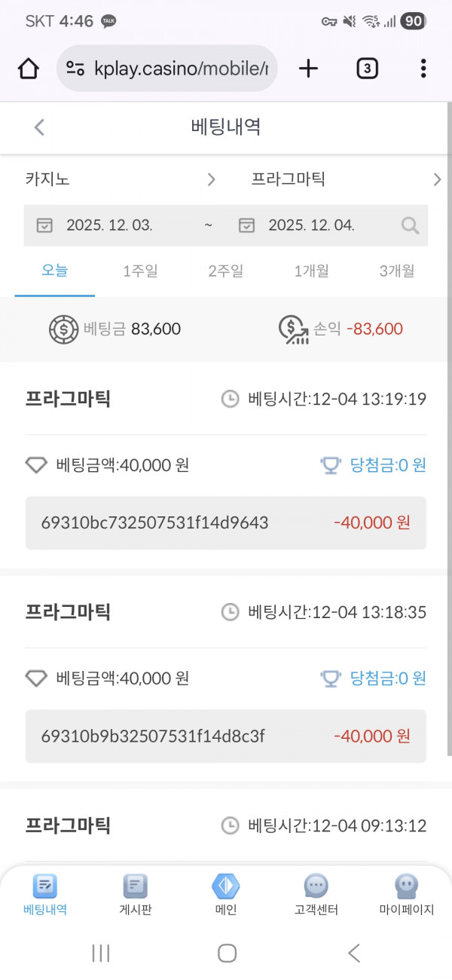
Task: Tap the 마이페이지 profile icon
Action: (405, 885)
